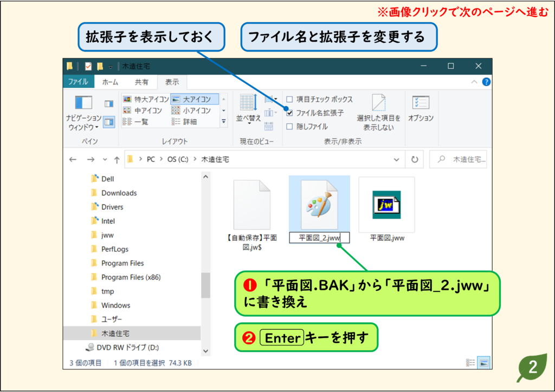Select the Windows folder in tree
The height and width of the screenshot is (392, 555).
coord(116,305)
